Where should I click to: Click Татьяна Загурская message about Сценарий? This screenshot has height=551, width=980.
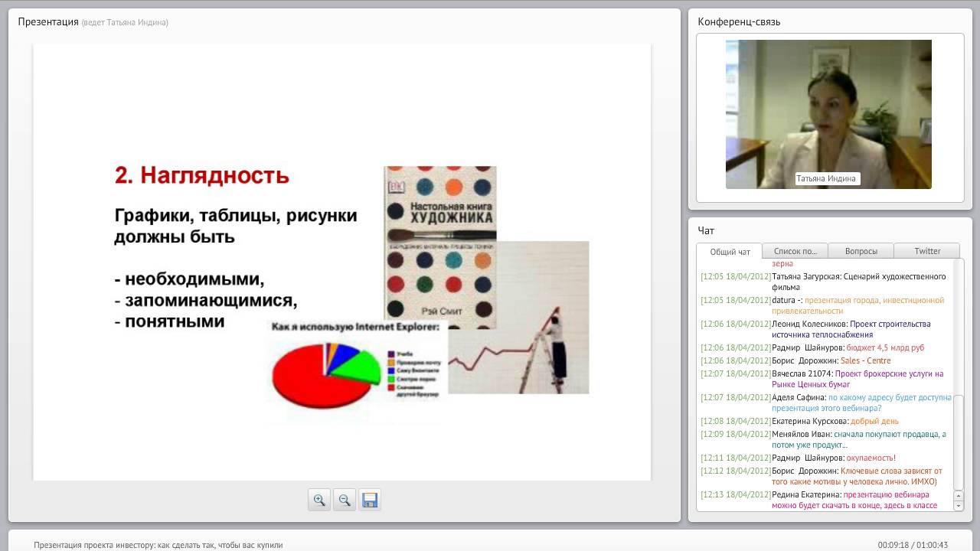[x=825, y=282]
